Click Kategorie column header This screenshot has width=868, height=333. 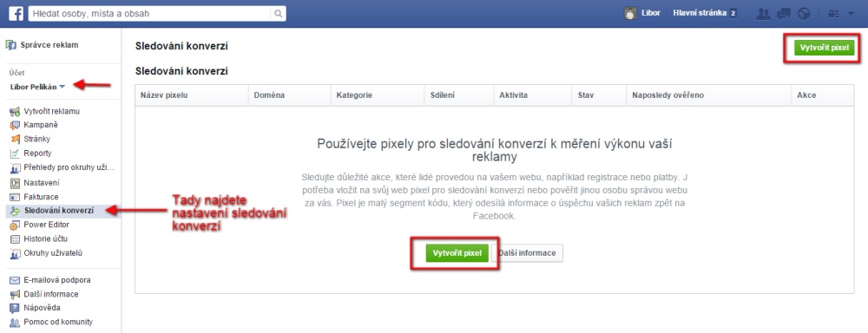tap(378, 95)
